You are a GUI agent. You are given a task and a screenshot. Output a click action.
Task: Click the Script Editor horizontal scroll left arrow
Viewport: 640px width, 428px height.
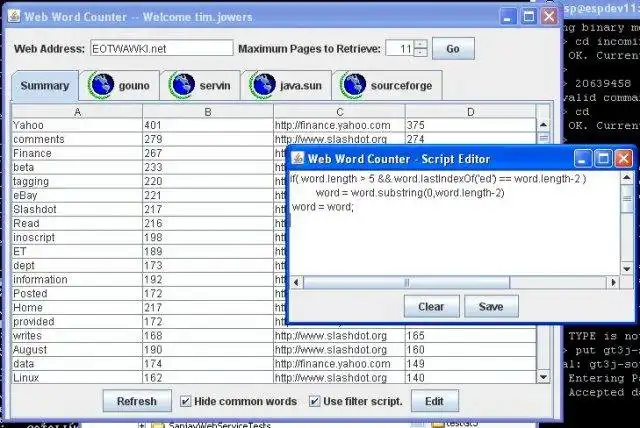pos(297,282)
